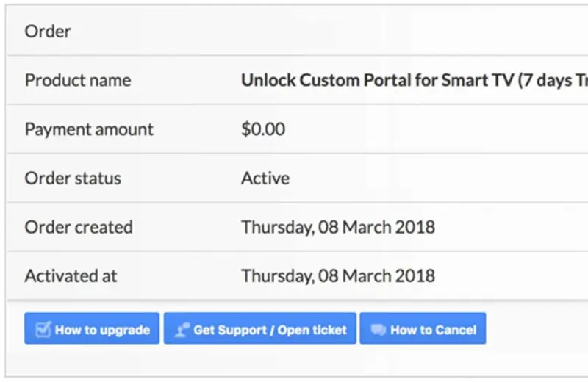588x382 pixels.
Task: Click the Order section header
Action: pyautogui.click(x=48, y=32)
